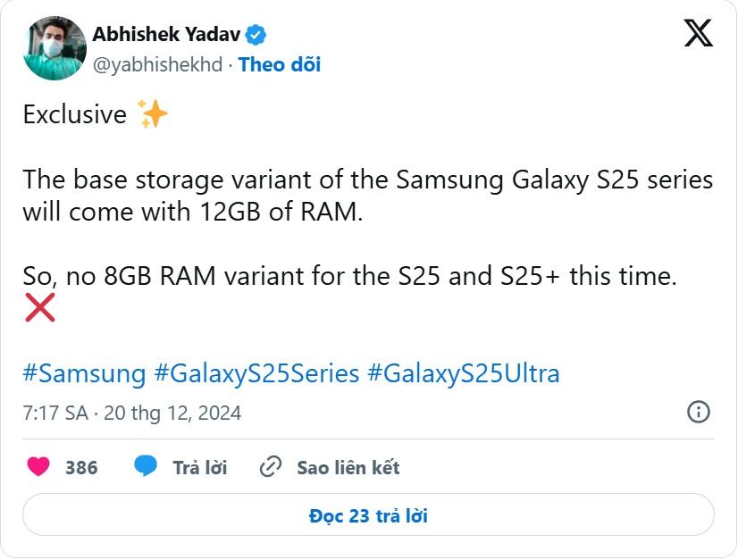Click the X logo in the corner
The height and width of the screenshot is (560, 738).
pyautogui.click(x=699, y=34)
